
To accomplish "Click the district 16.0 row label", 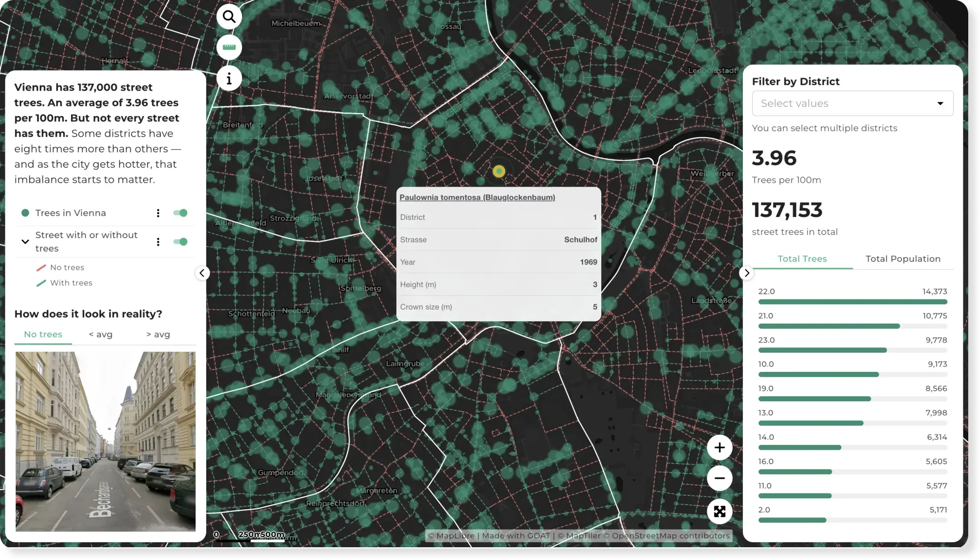I will (x=766, y=462).
